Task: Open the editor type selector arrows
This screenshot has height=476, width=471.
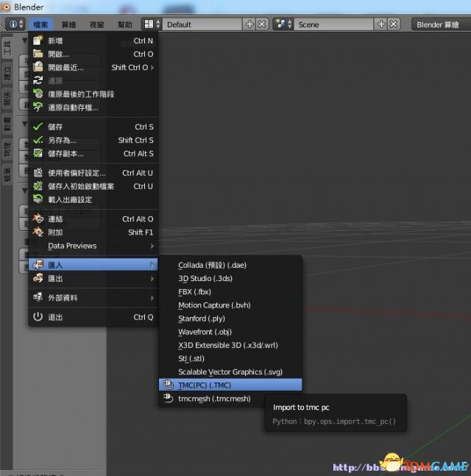Action: (x=21, y=24)
